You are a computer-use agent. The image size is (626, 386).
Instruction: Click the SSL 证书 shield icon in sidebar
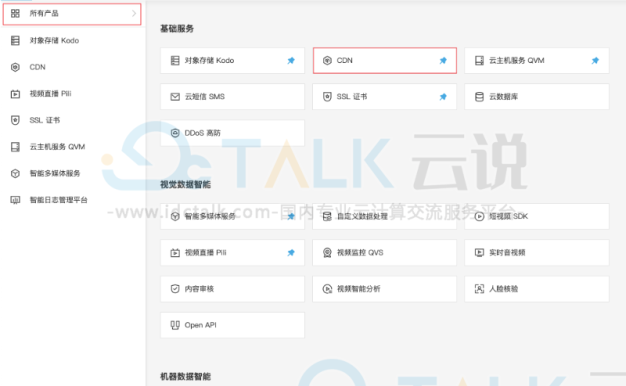15,120
